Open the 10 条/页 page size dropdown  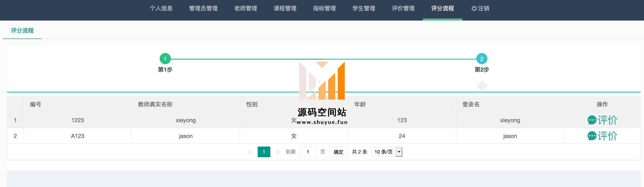pyautogui.click(x=387, y=152)
